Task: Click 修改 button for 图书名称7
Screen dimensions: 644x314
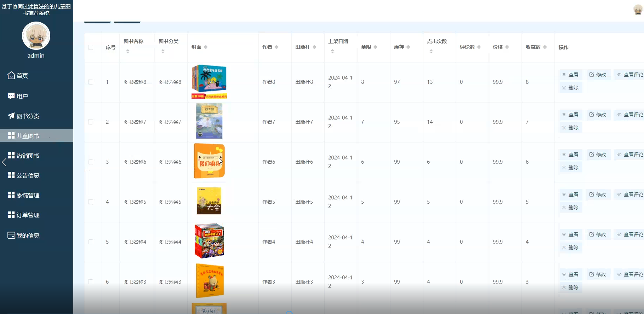Action: click(x=598, y=115)
